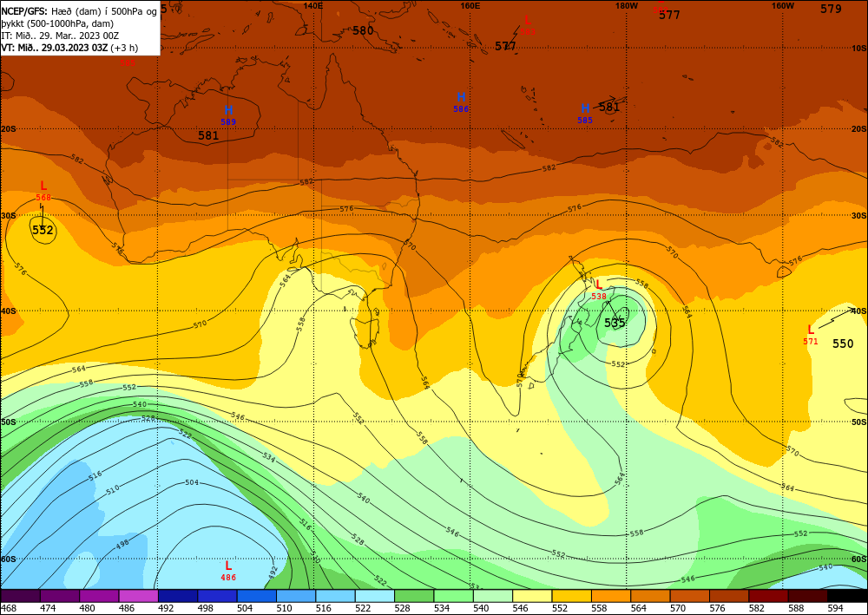Click the '(+3 h)' forecast offset text

point(124,48)
